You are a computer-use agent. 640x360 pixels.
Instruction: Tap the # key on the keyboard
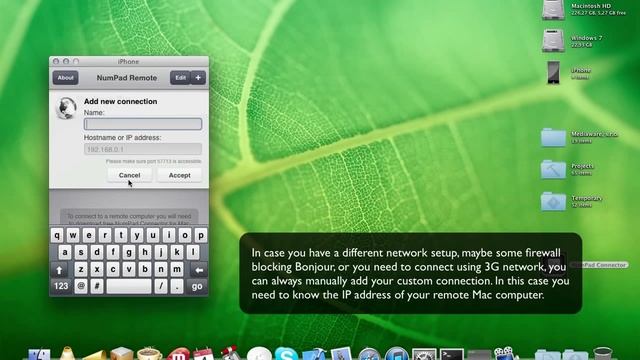tap(97, 286)
